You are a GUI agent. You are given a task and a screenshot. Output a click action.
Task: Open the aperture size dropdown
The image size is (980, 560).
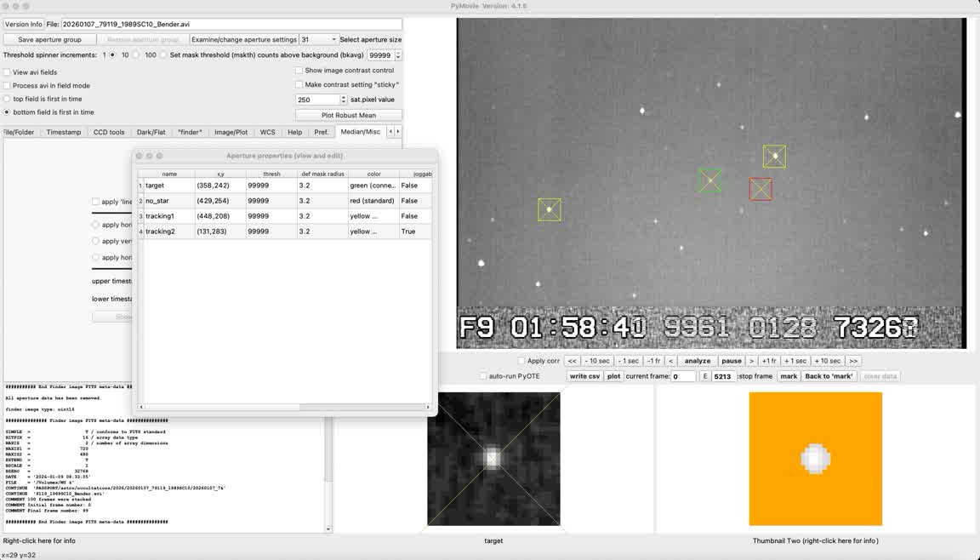click(x=319, y=39)
